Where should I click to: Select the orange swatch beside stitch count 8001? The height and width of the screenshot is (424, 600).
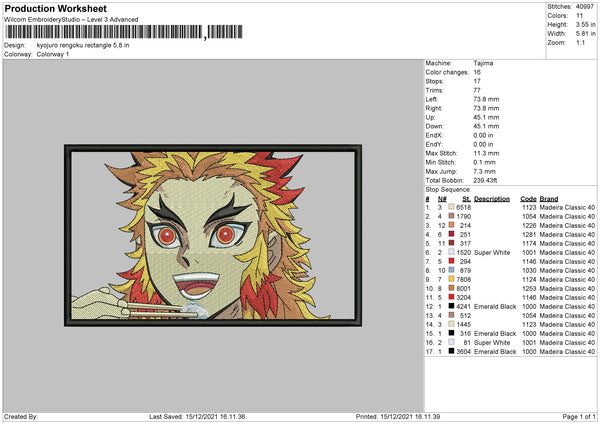pyautogui.click(x=451, y=288)
